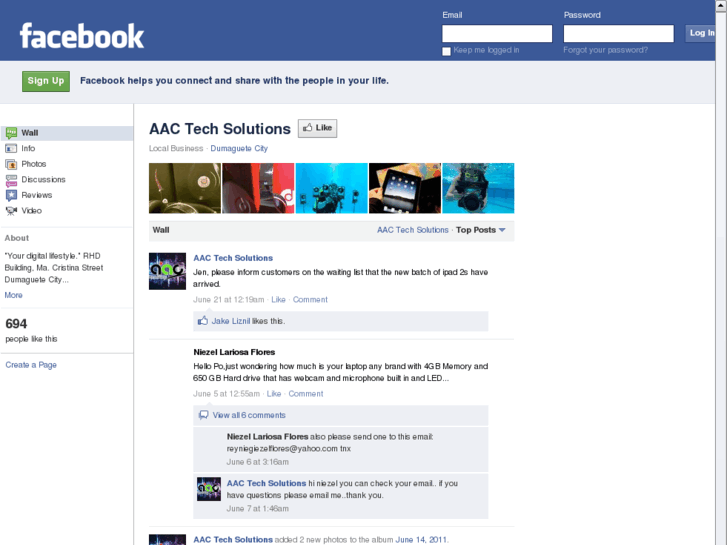This screenshot has width=727, height=545.
Task: Open the Dumaguete City link
Action: tap(239, 148)
